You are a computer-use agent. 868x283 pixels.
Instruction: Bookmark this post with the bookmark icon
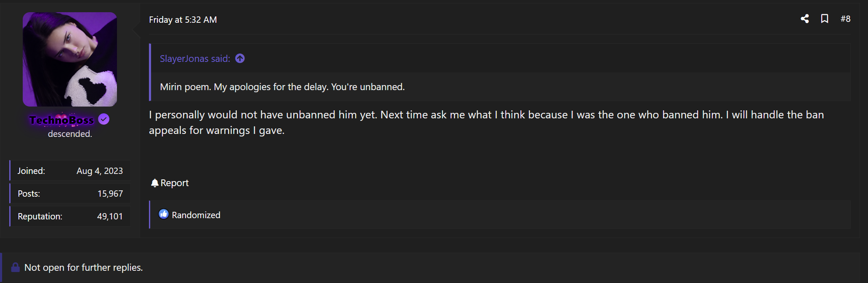click(825, 19)
